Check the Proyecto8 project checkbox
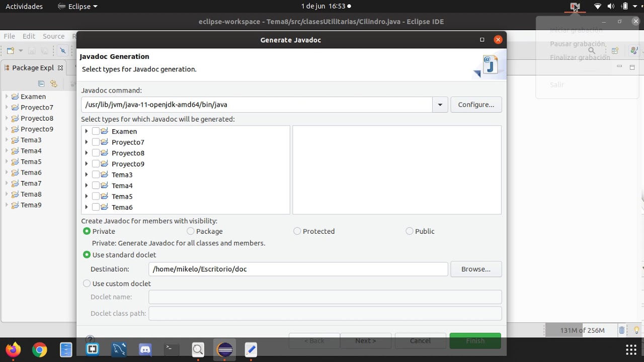The height and width of the screenshot is (362, 644). coord(96,153)
